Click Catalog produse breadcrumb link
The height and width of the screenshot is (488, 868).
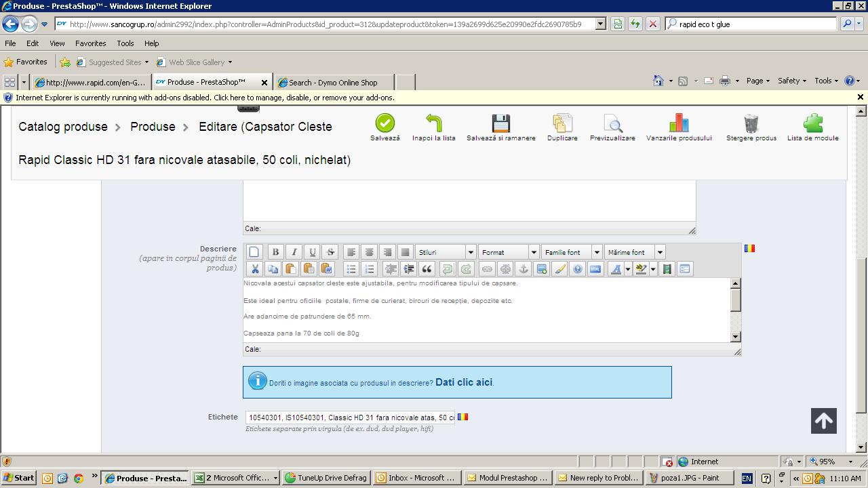[63, 127]
